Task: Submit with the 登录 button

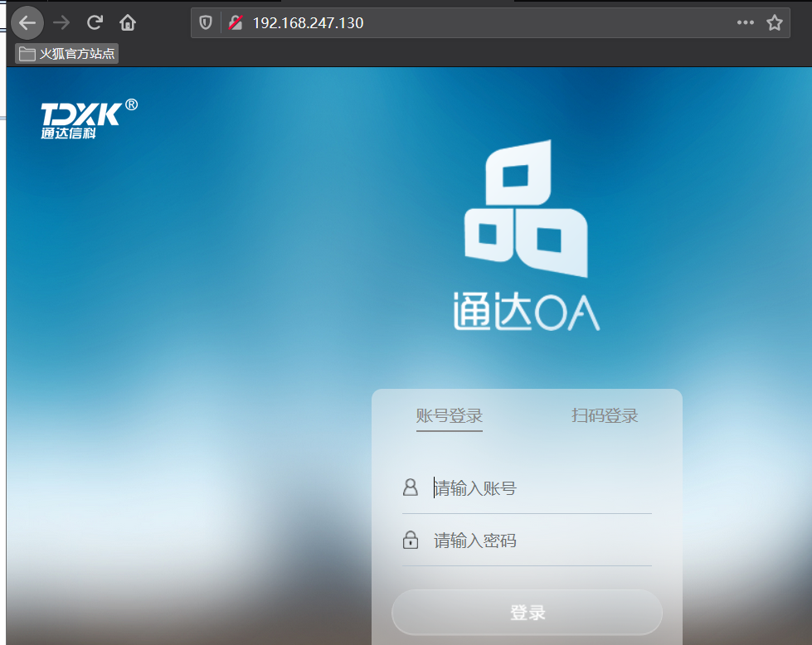Action: point(527,613)
